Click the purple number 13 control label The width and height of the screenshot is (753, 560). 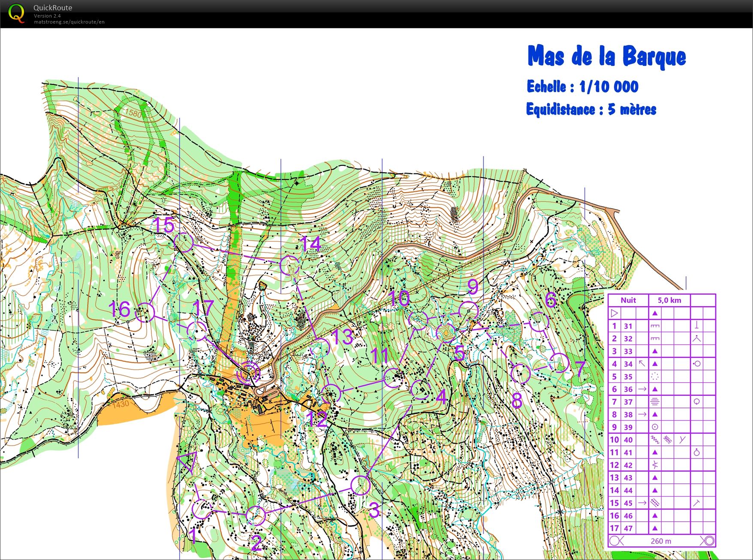[x=342, y=337]
